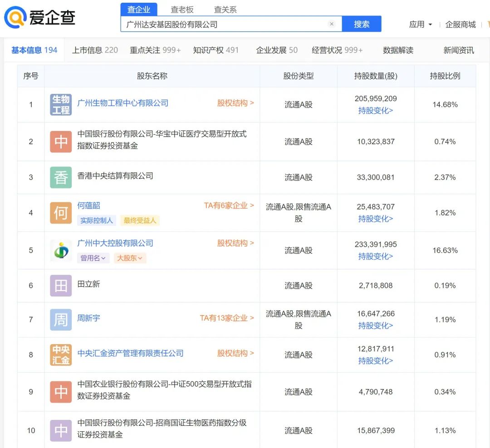Click the 何蕴韶 shareholder avatar icon

(61, 213)
